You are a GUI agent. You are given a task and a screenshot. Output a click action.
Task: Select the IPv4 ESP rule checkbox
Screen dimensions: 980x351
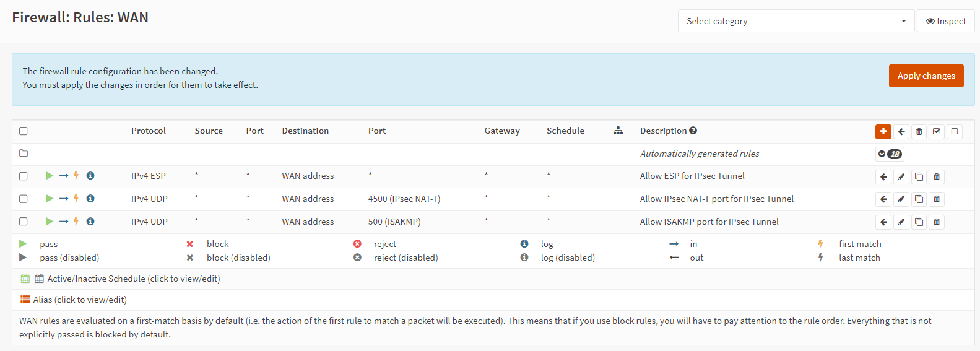[24, 176]
